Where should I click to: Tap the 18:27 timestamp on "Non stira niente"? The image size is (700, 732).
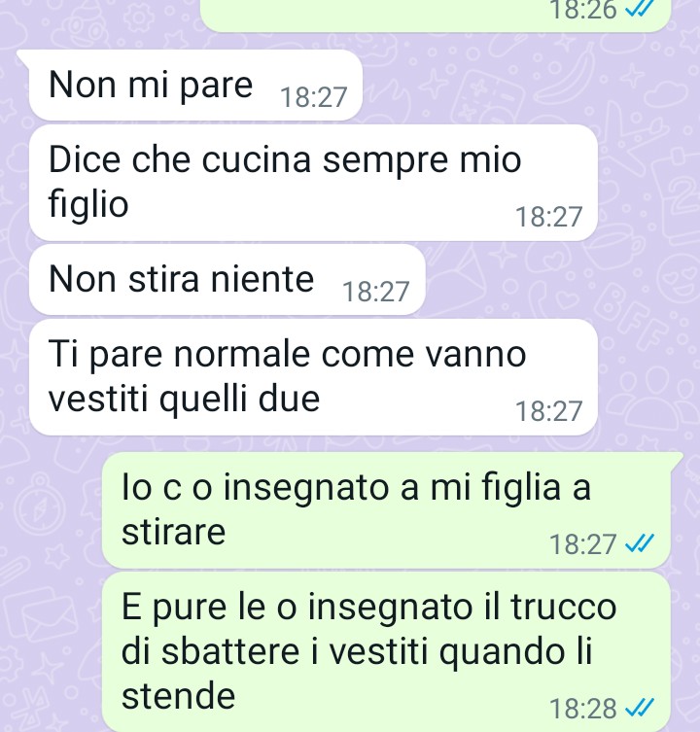[376, 292]
